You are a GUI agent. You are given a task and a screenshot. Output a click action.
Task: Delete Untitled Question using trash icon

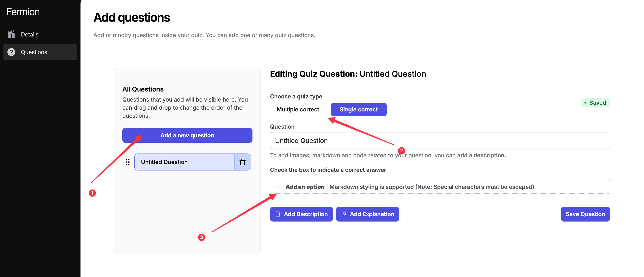coord(242,162)
